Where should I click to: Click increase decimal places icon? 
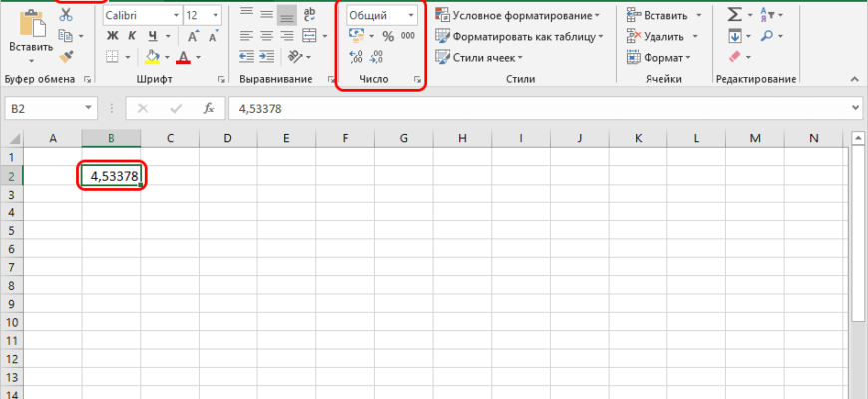[357, 56]
